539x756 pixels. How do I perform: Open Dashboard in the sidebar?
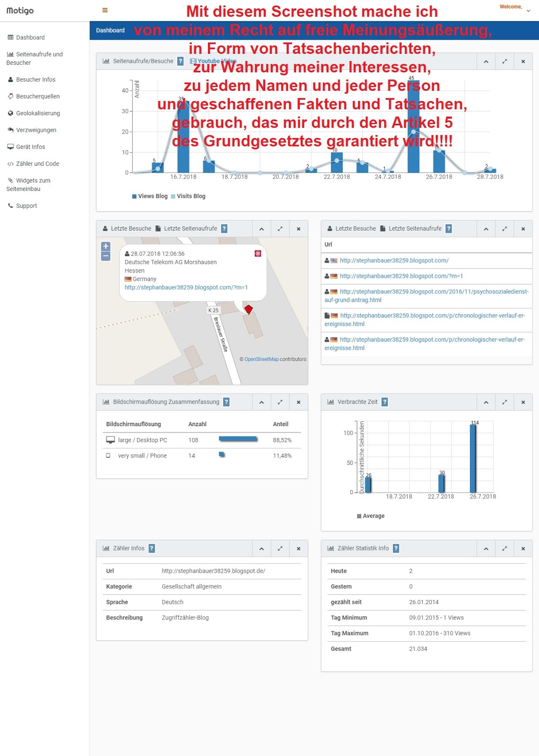(26, 37)
